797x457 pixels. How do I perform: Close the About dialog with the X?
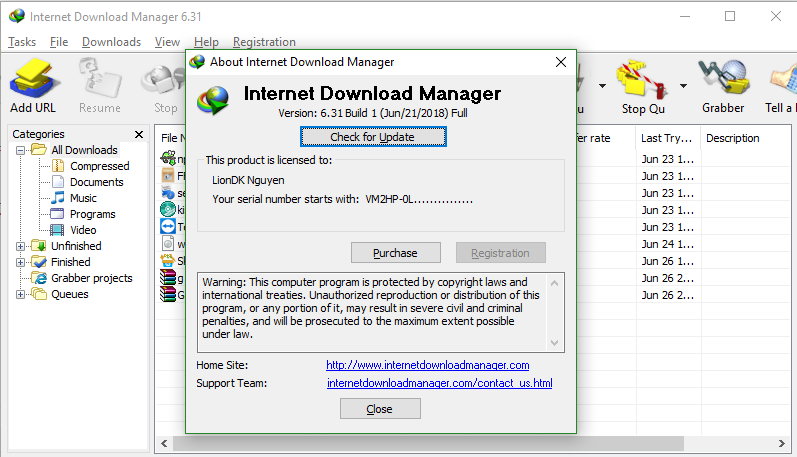pos(561,62)
